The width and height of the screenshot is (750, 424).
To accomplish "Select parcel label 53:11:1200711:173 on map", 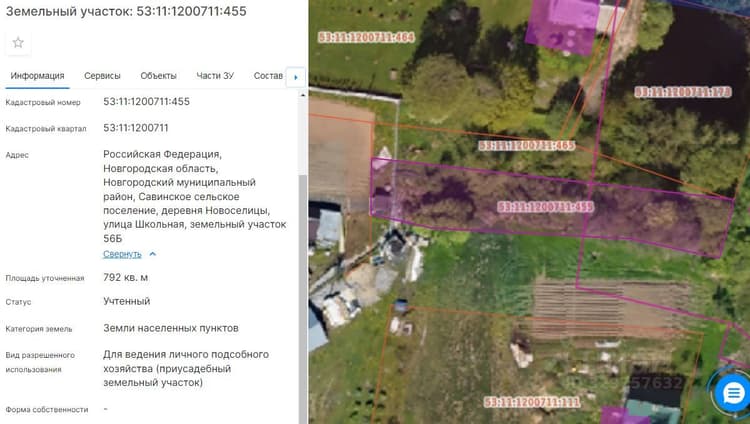I will [683, 91].
